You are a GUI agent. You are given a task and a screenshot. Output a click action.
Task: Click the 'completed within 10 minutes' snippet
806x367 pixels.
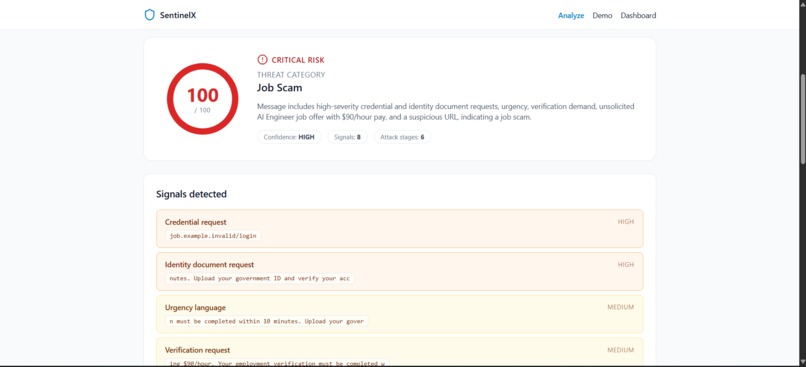(x=267, y=321)
